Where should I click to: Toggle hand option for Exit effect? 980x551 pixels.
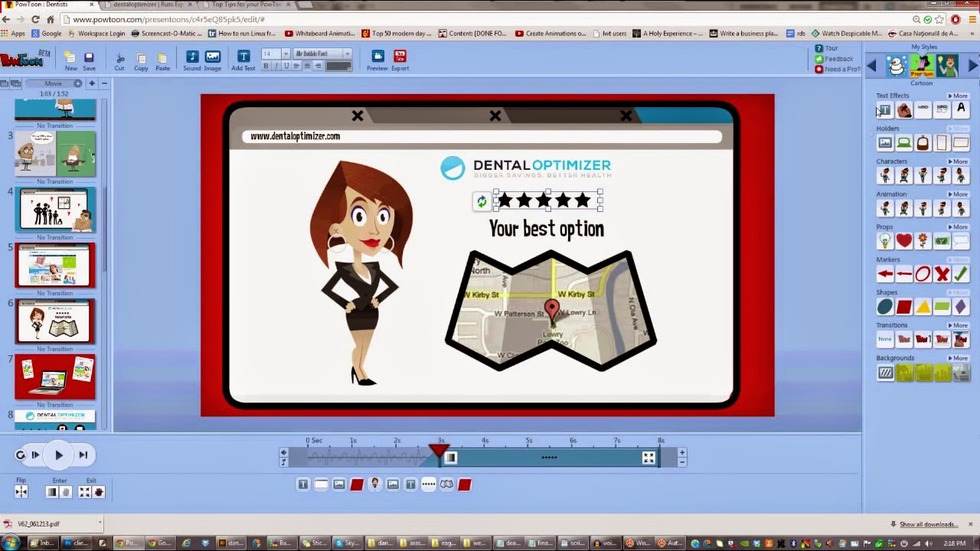click(98, 492)
